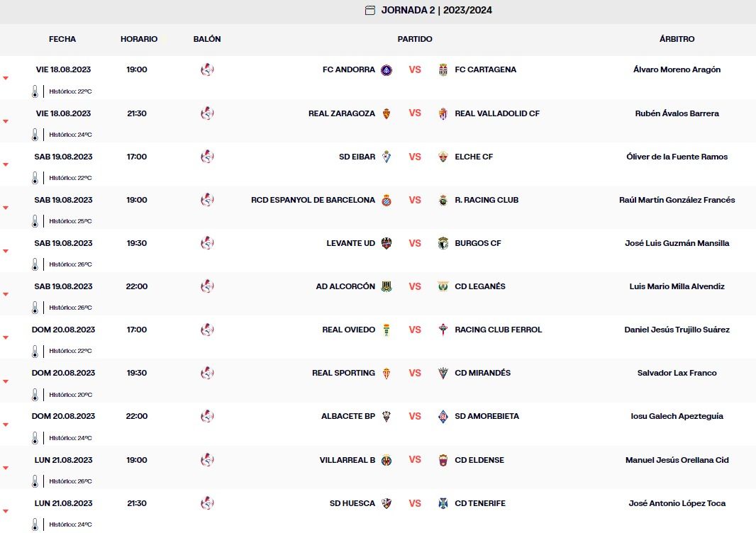Expand the Real Zaragoza match row arrow
This screenshot has height=533, width=756.
pyautogui.click(x=6, y=121)
